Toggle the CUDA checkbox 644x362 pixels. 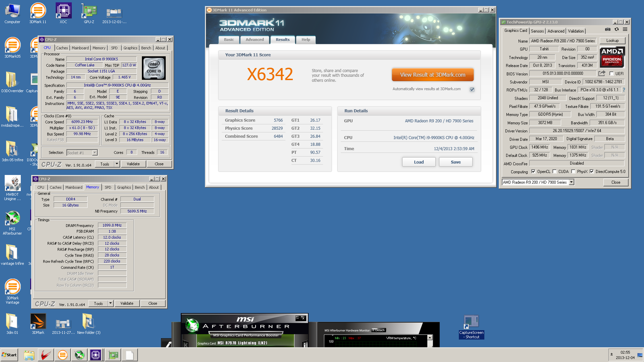click(554, 172)
